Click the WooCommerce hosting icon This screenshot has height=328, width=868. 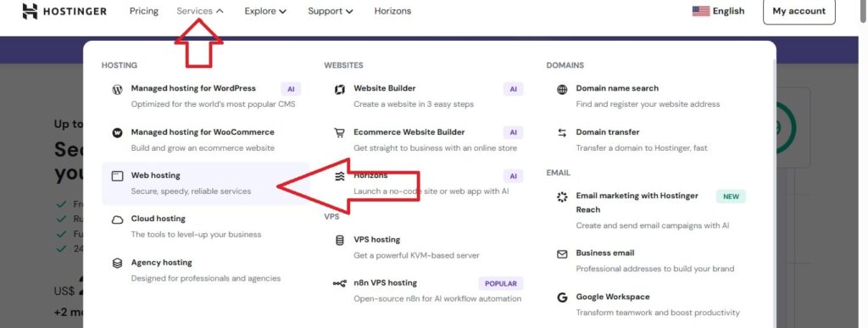(x=117, y=133)
